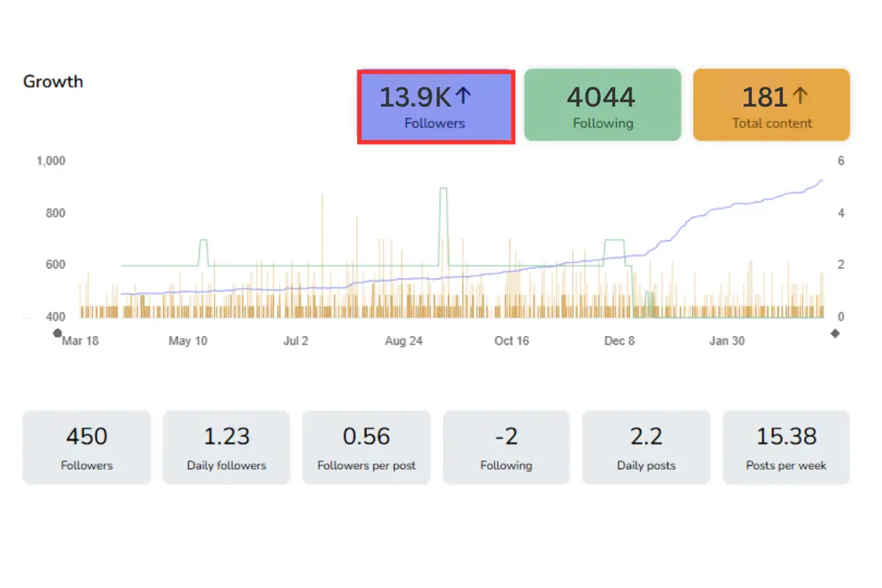Click the left range handle at Mar 18
The width and height of the screenshot is (882, 588).
tap(57, 333)
